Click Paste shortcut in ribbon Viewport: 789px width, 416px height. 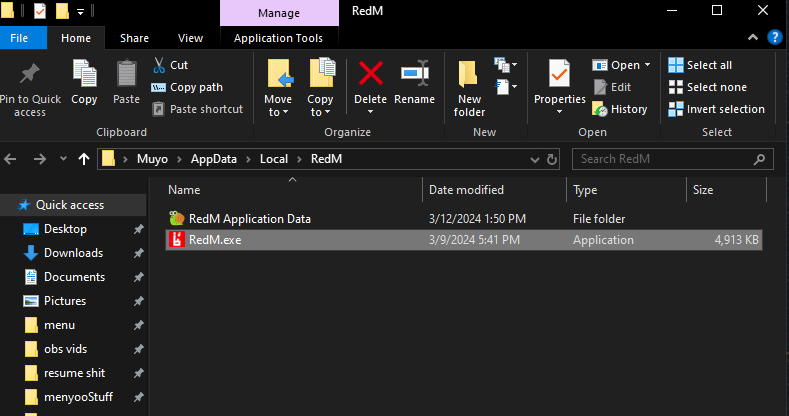click(x=198, y=109)
